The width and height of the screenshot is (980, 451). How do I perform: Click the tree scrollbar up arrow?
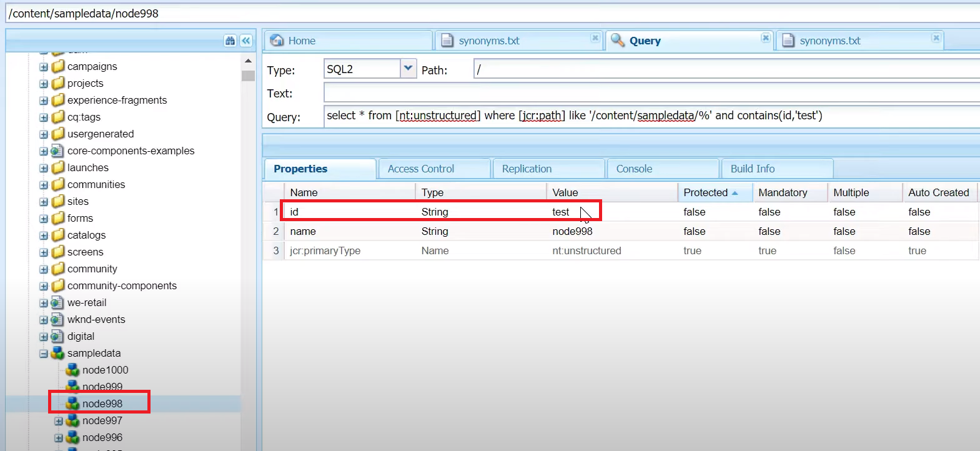point(248,61)
